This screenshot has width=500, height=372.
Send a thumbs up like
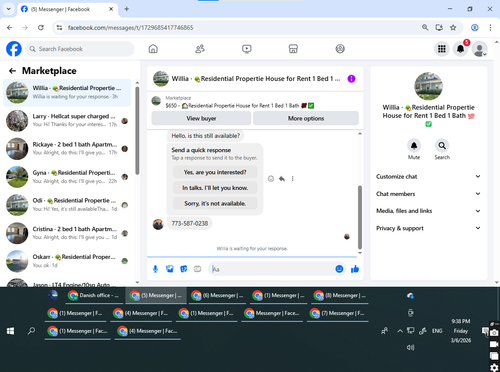point(355,269)
